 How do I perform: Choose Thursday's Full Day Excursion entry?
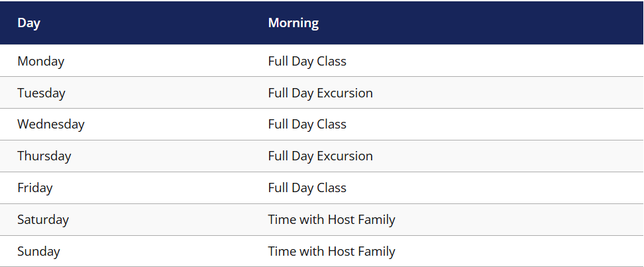pyautogui.click(x=320, y=156)
